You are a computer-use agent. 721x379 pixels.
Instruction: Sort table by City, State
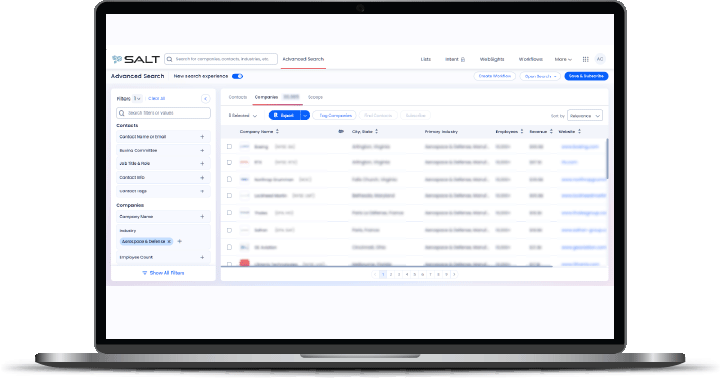point(377,132)
